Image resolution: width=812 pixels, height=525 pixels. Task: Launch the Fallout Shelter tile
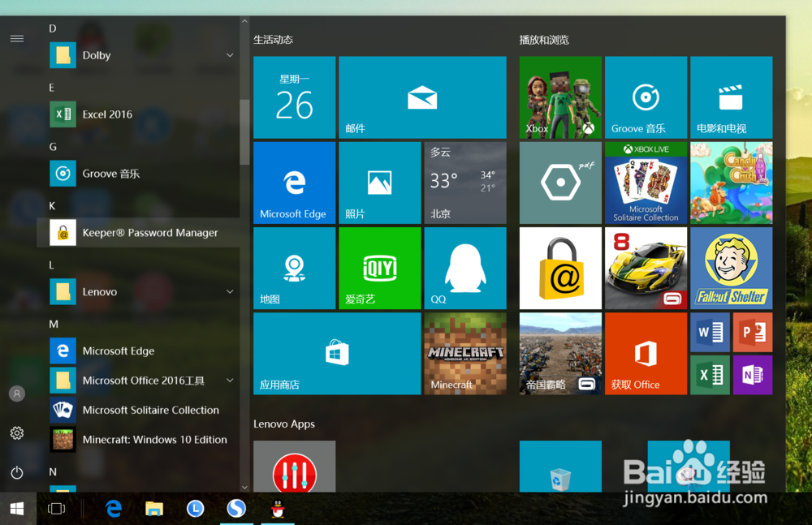[x=732, y=269]
